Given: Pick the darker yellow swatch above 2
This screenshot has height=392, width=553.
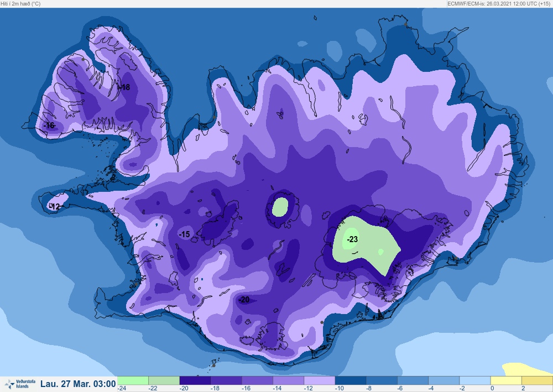Looking at the screenshot, I should pos(537,380).
